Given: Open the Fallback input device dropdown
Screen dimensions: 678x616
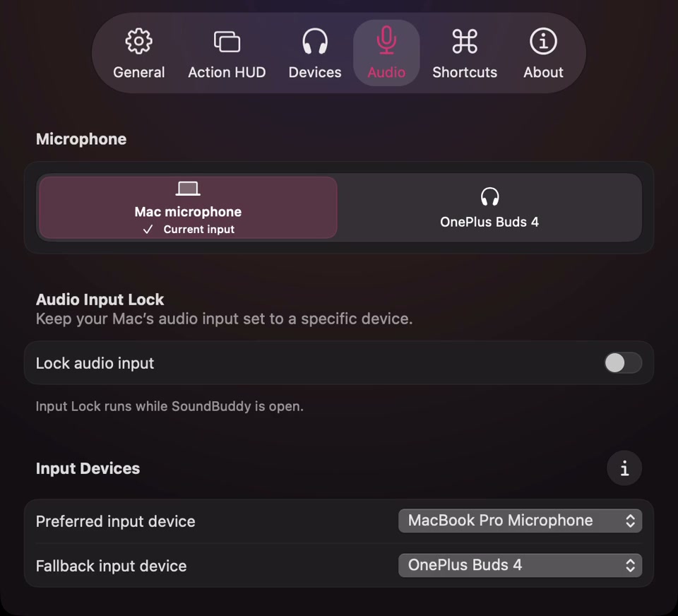Looking at the screenshot, I should tap(520, 565).
